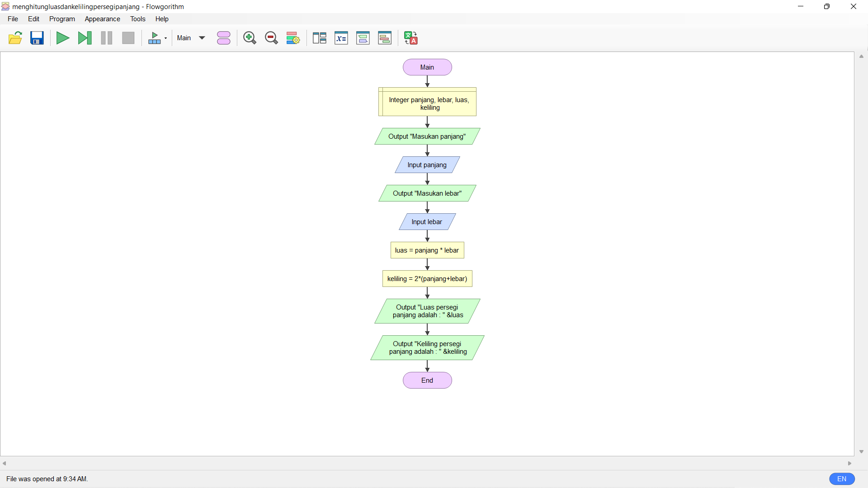Run the flowchart program
Viewport: 868px width, 488px height.
click(x=62, y=38)
